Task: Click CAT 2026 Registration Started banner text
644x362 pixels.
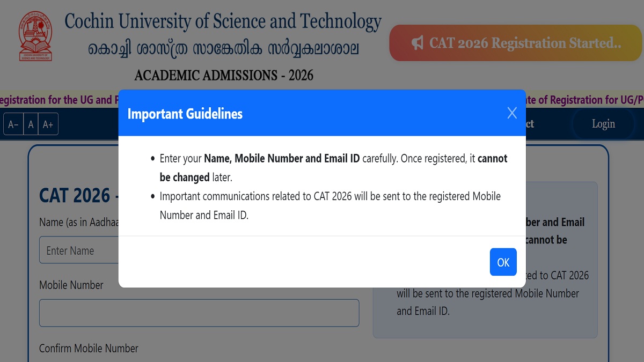Action: pos(525,43)
